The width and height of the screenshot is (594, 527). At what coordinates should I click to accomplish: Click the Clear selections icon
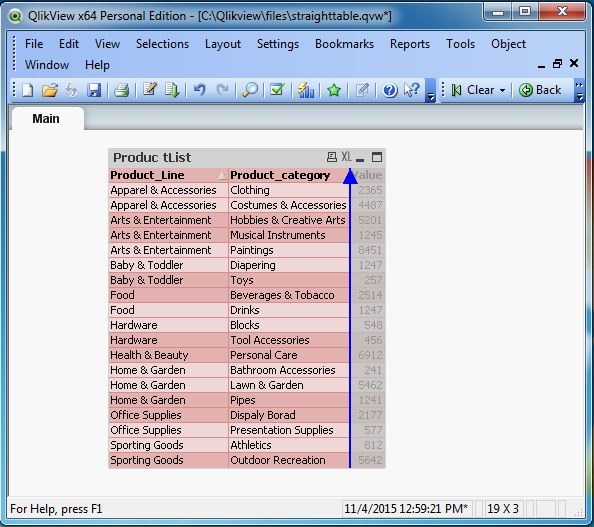(x=456, y=90)
